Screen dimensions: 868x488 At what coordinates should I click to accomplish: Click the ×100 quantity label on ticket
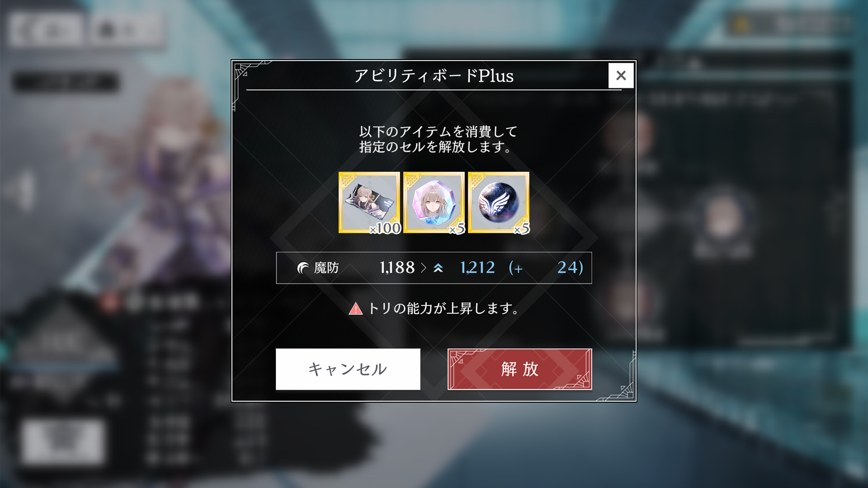385,228
